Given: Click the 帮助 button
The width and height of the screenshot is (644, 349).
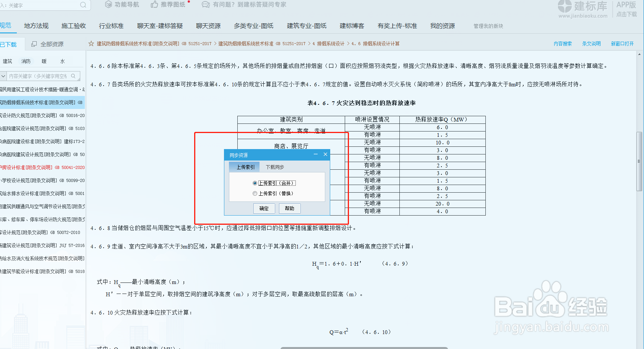Looking at the screenshot, I should point(289,208).
